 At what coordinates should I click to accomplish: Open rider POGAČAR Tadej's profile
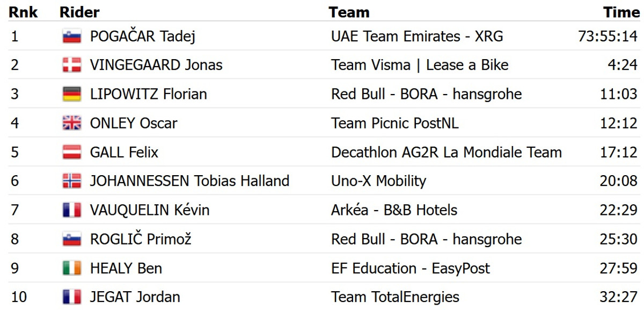(142, 37)
